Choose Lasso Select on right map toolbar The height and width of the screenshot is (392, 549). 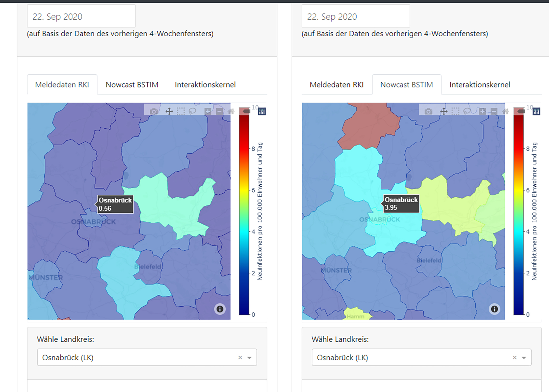tap(467, 112)
